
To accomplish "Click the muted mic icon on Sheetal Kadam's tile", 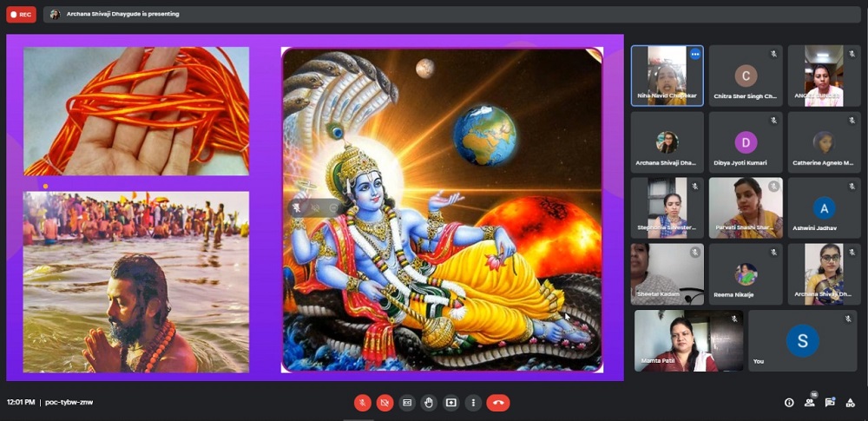I will [695, 253].
